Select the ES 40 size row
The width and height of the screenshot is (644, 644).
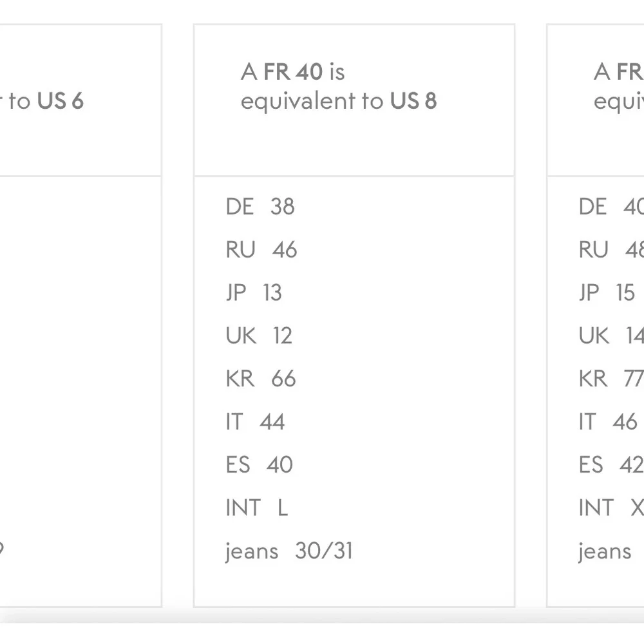259,465
